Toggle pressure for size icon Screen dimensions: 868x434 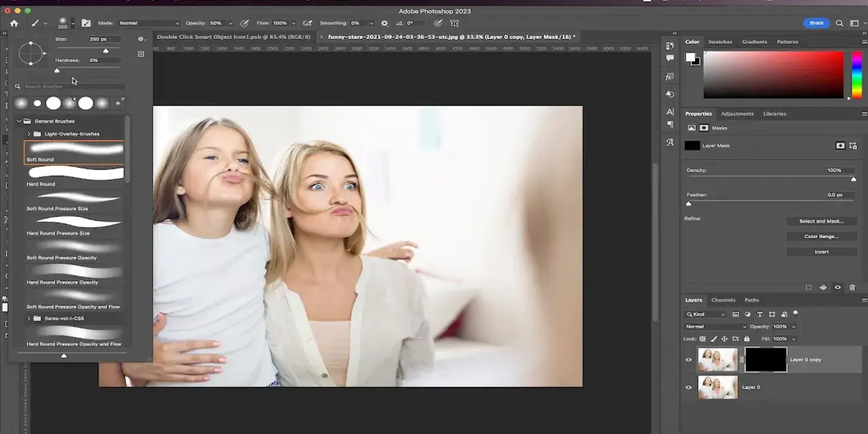click(x=438, y=23)
